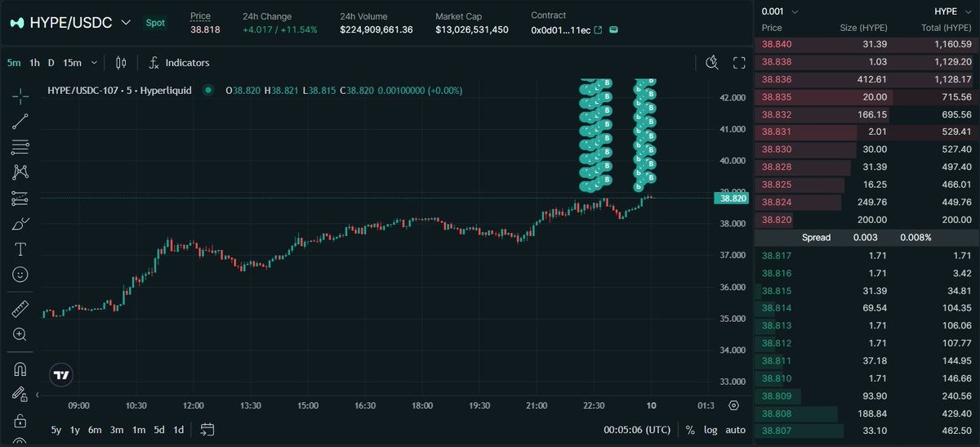Click the candlestick chart type icon
980x447 pixels.
(121, 63)
